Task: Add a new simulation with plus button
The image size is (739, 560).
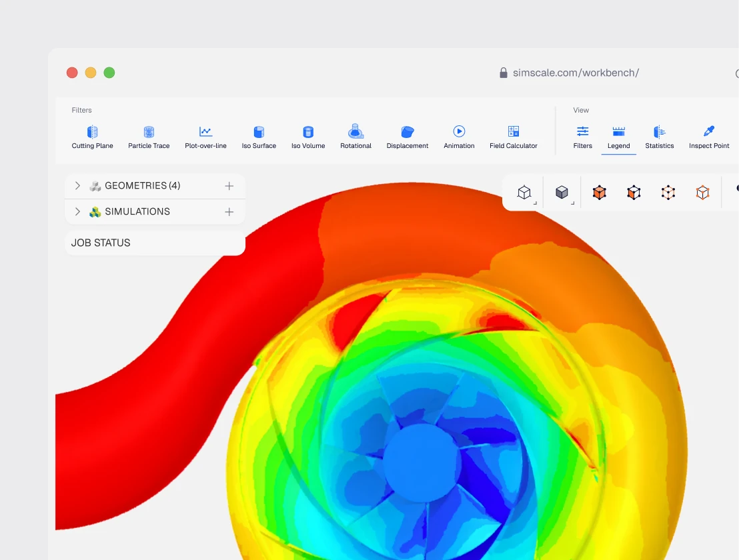Action: (229, 212)
